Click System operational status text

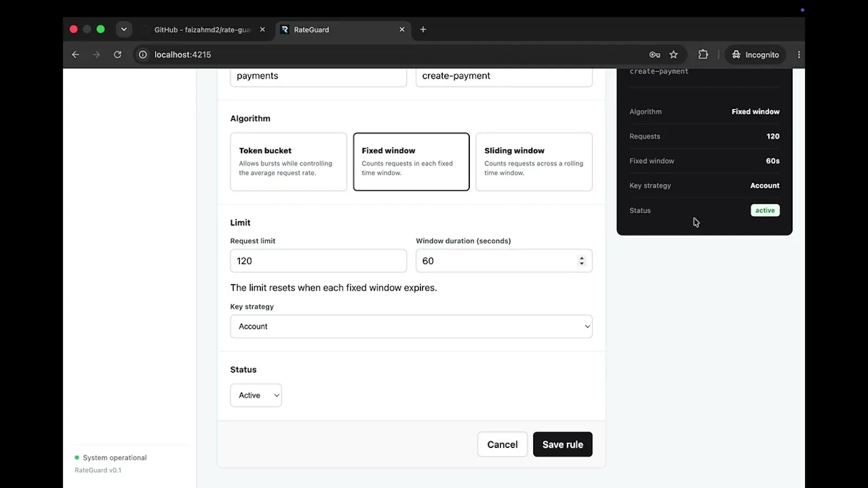tap(114, 458)
